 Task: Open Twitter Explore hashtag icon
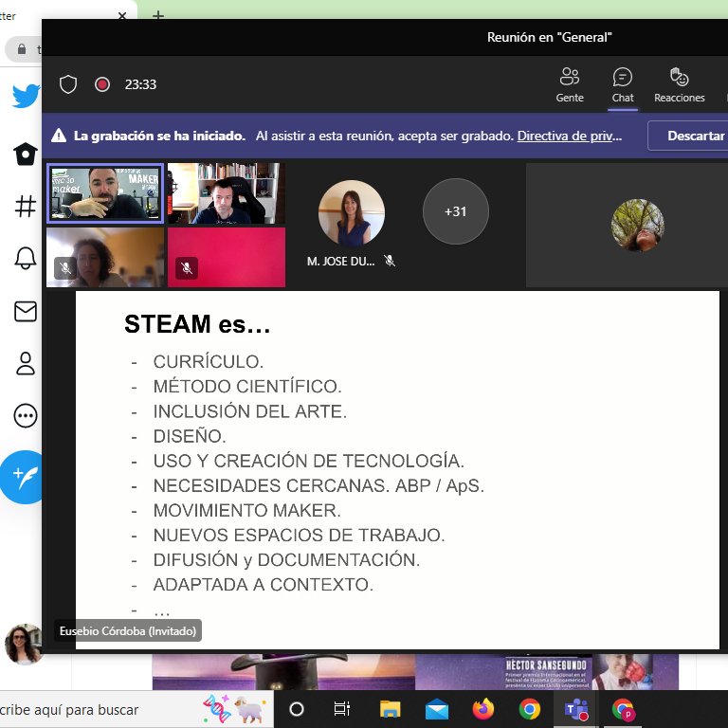26,206
